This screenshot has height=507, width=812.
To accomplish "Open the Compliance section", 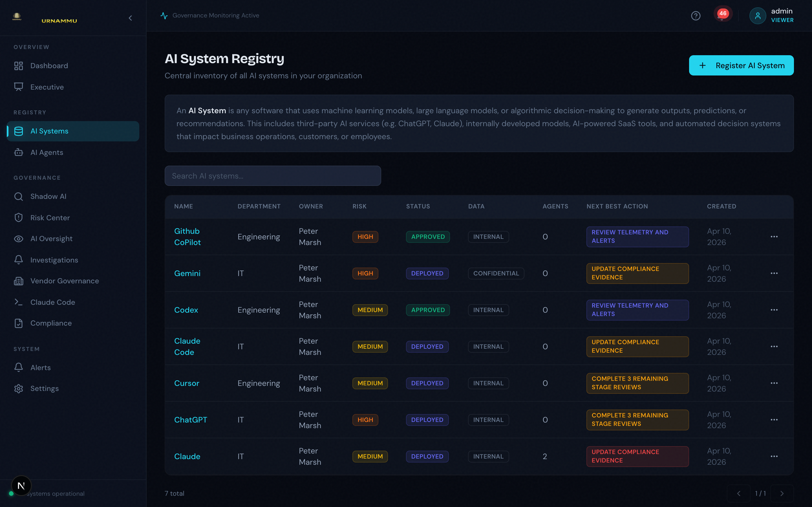I will (51, 323).
